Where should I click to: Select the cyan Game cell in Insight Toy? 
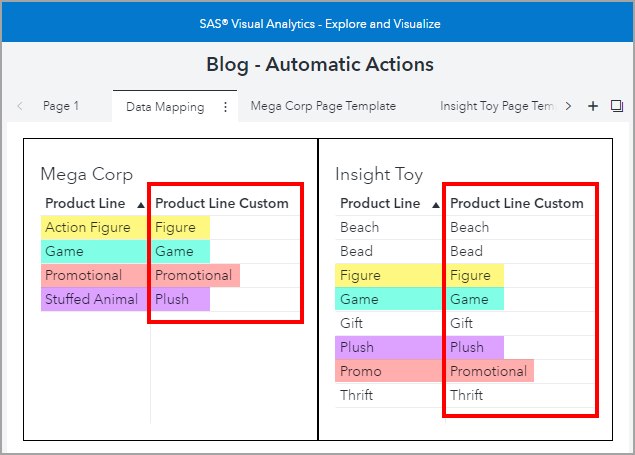pos(360,299)
